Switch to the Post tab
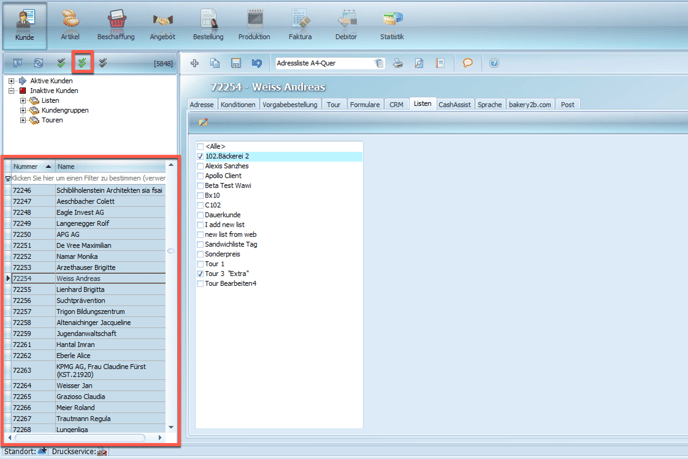Viewport: 688px width, 459px height. coord(567,104)
